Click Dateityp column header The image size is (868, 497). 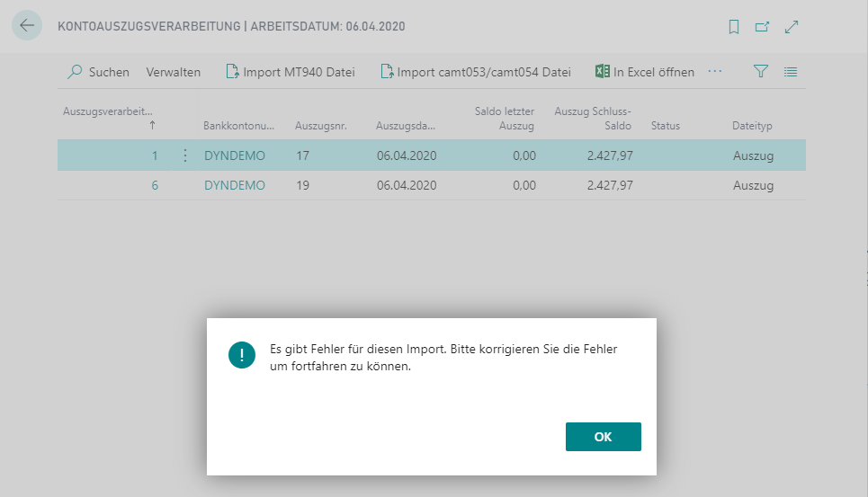(x=752, y=126)
